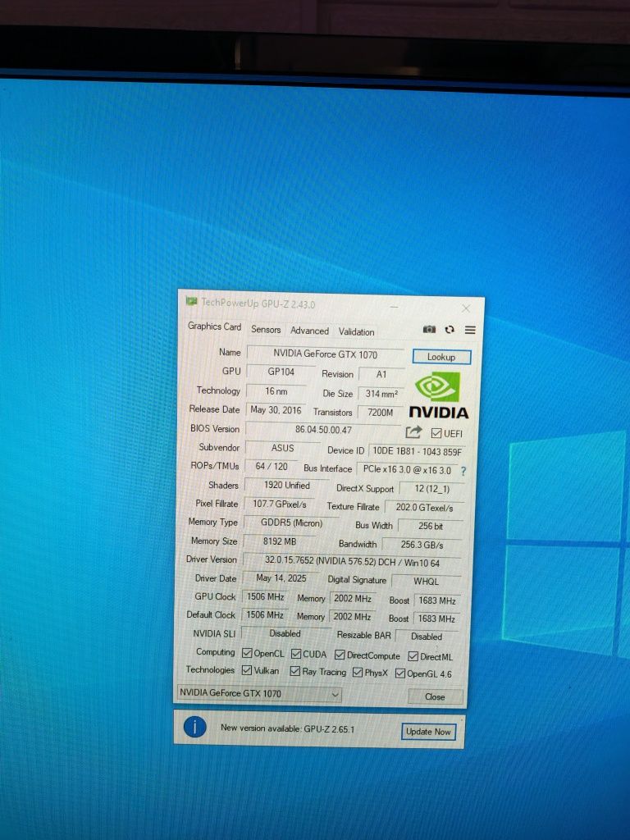
Task: Click the Lookup button
Action: pos(441,357)
